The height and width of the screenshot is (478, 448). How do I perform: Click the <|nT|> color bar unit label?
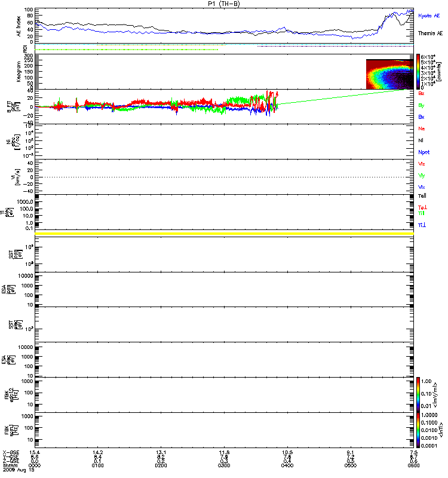441,430
